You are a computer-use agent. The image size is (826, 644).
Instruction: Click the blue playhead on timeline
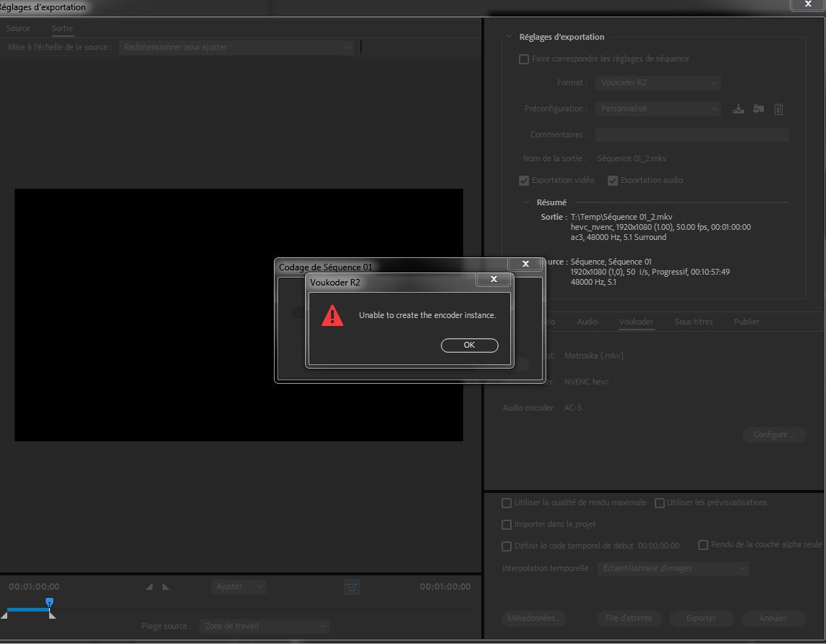pyautogui.click(x=49, y=602)
